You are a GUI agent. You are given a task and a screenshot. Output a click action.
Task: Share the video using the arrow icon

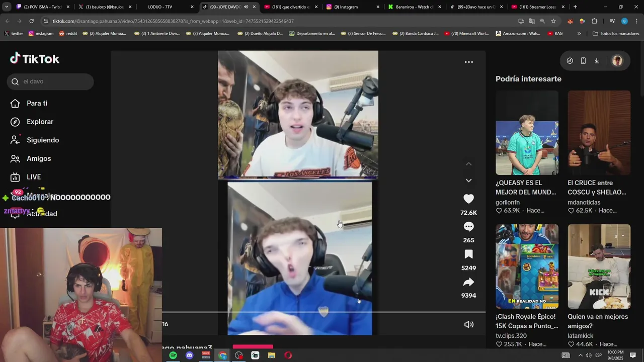[468, 282]
